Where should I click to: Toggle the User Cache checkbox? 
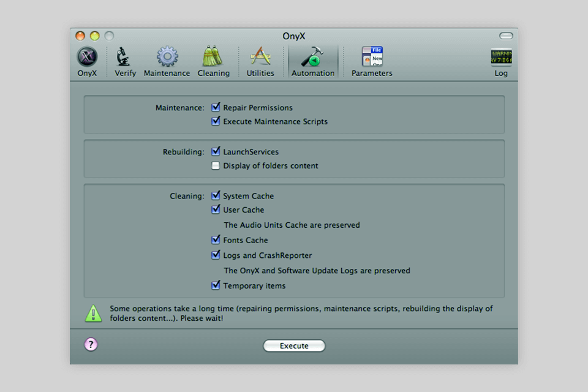click(216, 209)
